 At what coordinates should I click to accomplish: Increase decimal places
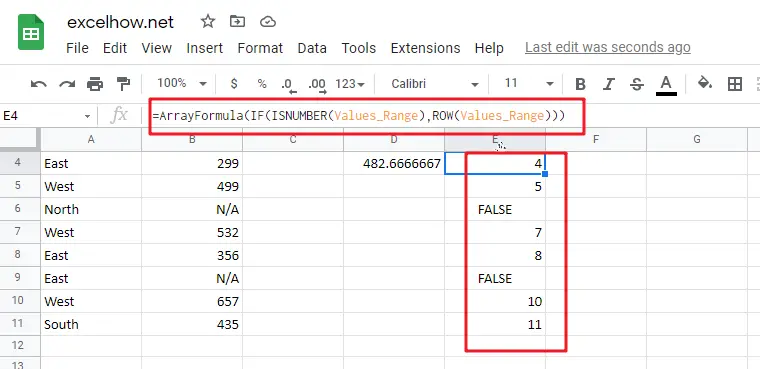(x=317, y=85)
